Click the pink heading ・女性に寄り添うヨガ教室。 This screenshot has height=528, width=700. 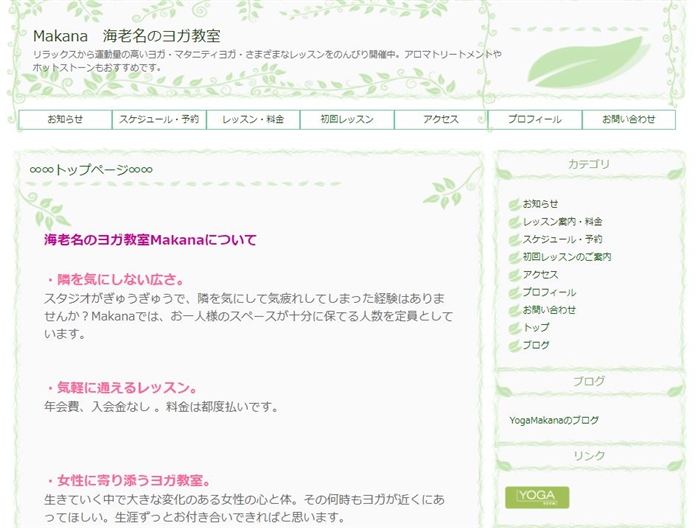tap(128, 481)
